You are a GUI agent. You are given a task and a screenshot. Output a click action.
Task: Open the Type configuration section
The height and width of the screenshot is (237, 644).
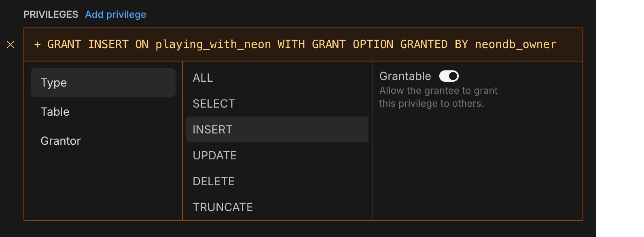pyautogui.click(x=54, y=83)
